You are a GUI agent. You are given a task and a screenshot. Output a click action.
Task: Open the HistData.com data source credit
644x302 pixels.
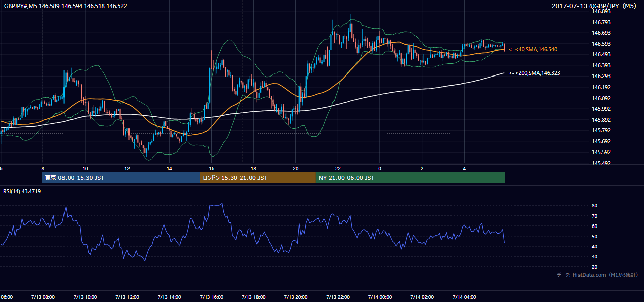(598, 275)
